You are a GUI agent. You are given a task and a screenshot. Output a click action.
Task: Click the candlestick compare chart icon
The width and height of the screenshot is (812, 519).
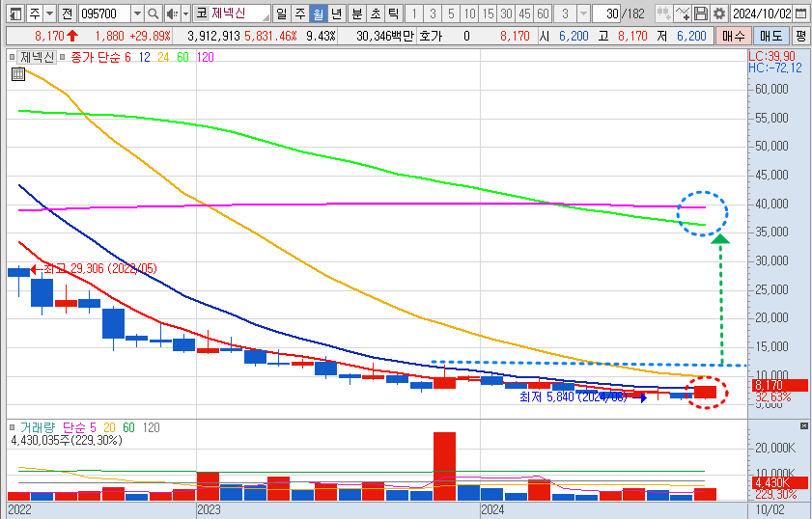tap(663, 14)
